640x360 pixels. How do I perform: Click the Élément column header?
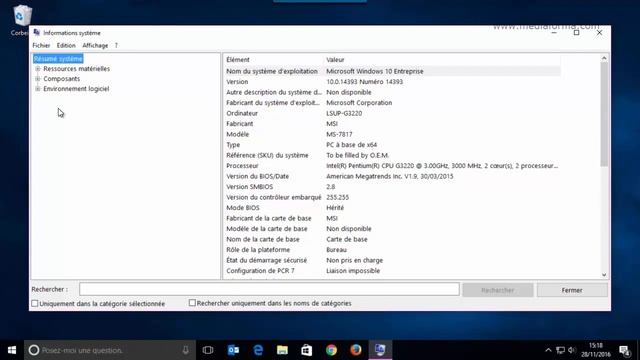(273, 60)
